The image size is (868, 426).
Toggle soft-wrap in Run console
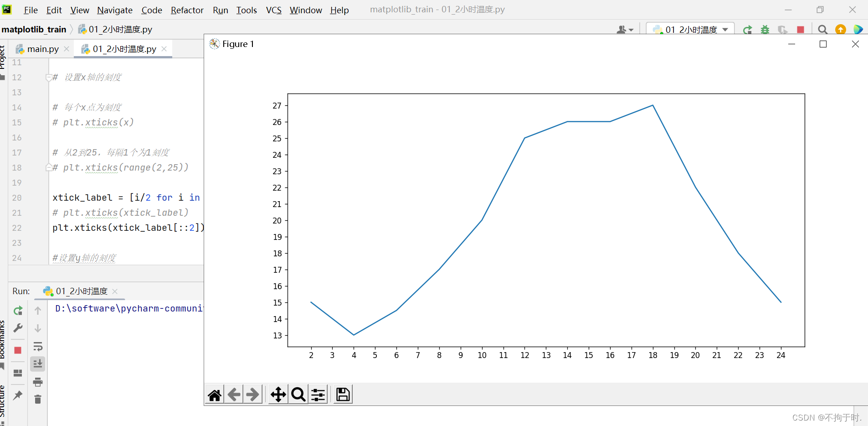[x=38, y=347]
